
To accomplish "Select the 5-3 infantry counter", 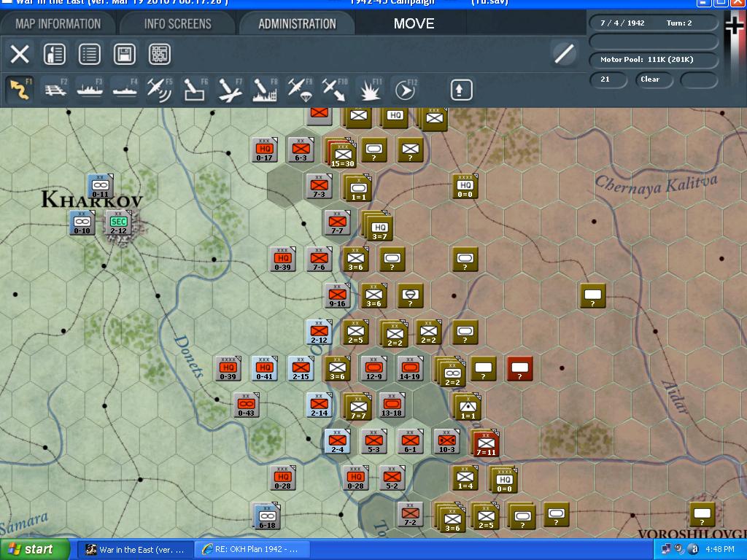I will pos(373,441).
